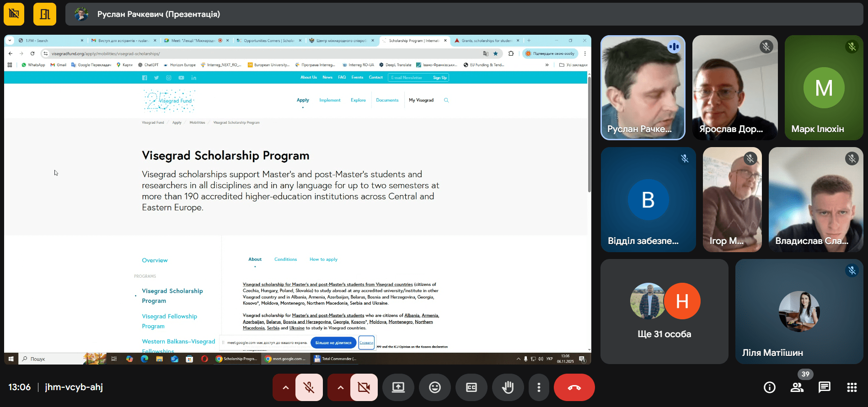Open the emoji reactions button
The image size is (868, 407).
click(434, 387)
